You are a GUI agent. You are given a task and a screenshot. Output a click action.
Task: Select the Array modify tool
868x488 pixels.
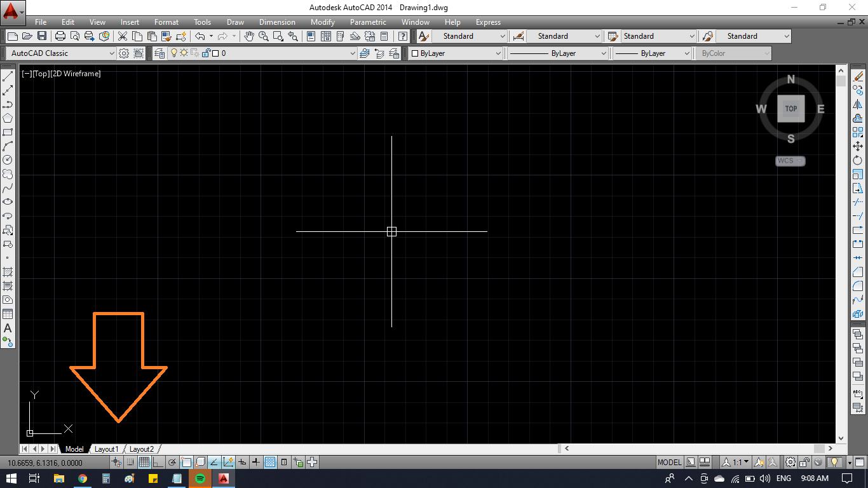pyautogui.click(x=858, y=132)
